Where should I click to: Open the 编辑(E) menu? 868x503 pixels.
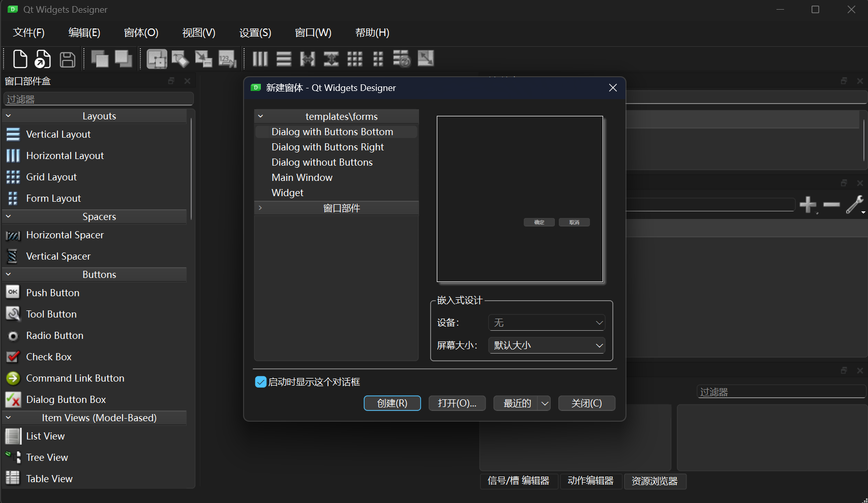tap(84, 33)
